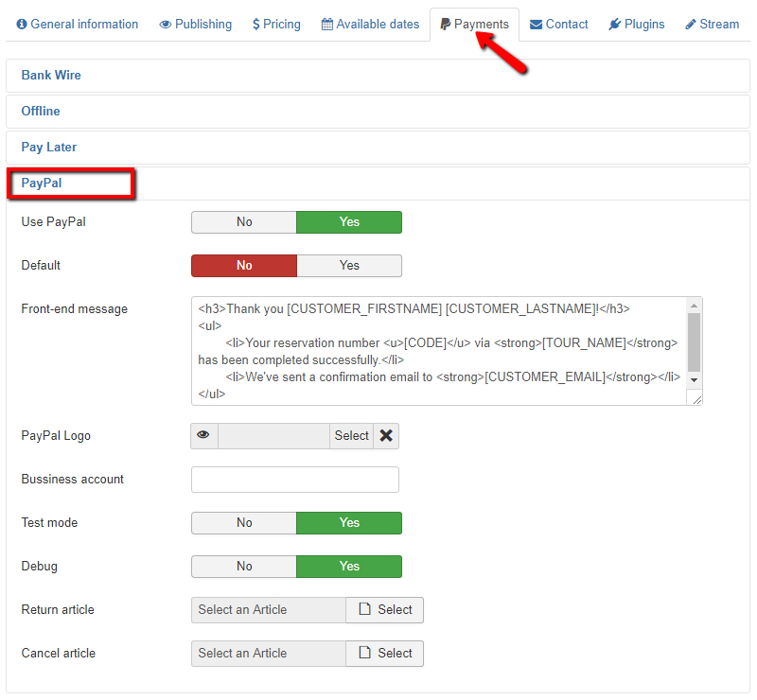Set Default to Yes

pyautogui.click(x=349, y=266)
